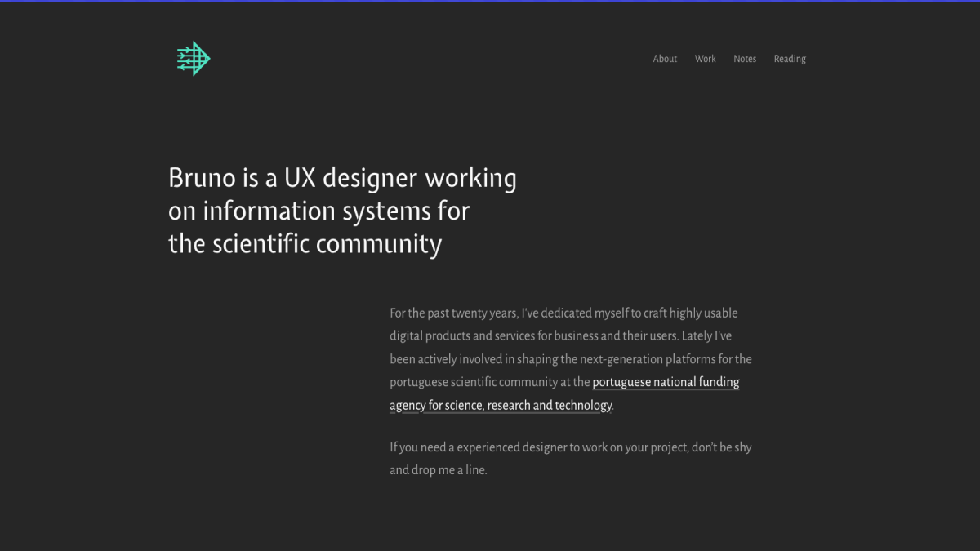The image size is (980, 551).
Task: Navigate to the Reading page
Action: click(790, 59)
